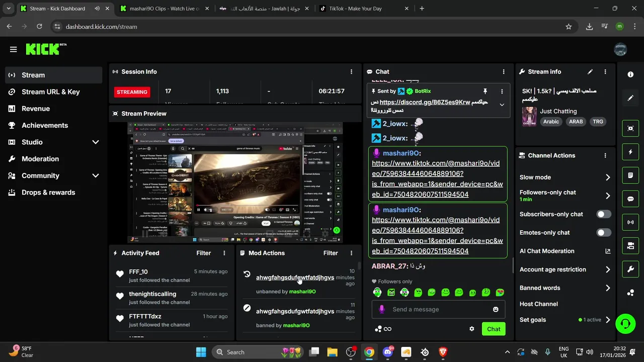Screen dimensions: 644x362
Task: Bookmark this page with star icon
Action: [x=569, y=27]
